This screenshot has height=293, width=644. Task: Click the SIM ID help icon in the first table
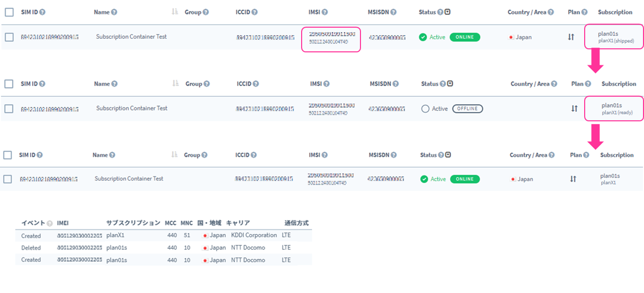(42, 12)
